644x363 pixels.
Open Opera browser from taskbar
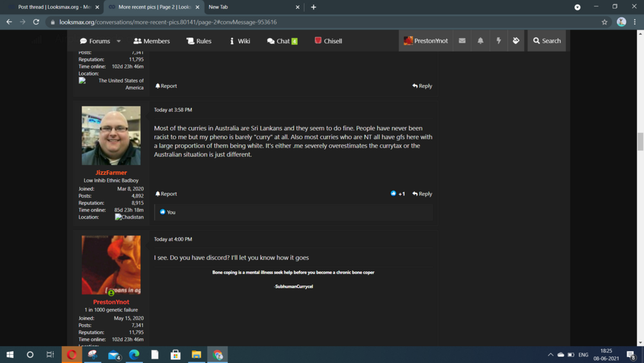pos(71,355)
